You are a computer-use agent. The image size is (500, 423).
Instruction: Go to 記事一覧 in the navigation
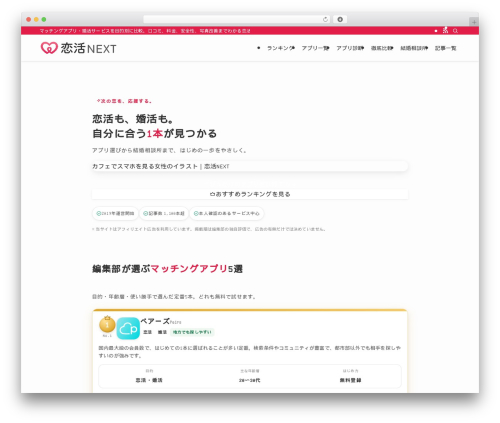(x=445, y=48)
